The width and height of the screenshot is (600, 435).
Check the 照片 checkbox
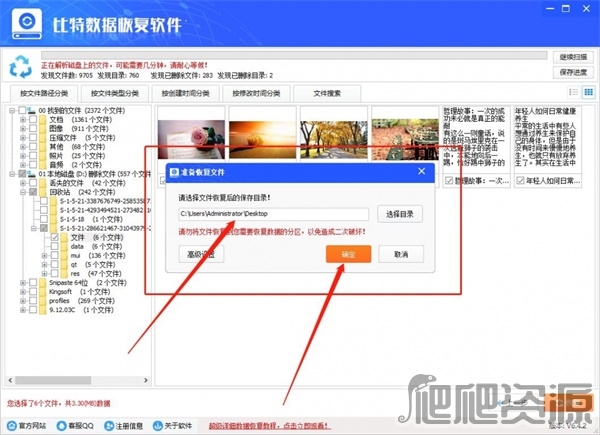tap(33, 156)
